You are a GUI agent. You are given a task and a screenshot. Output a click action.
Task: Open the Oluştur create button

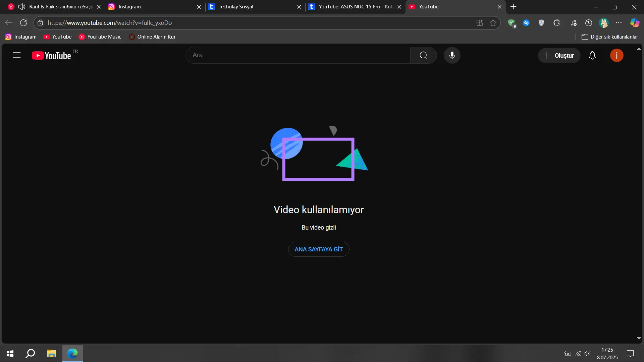coord(559,55)
